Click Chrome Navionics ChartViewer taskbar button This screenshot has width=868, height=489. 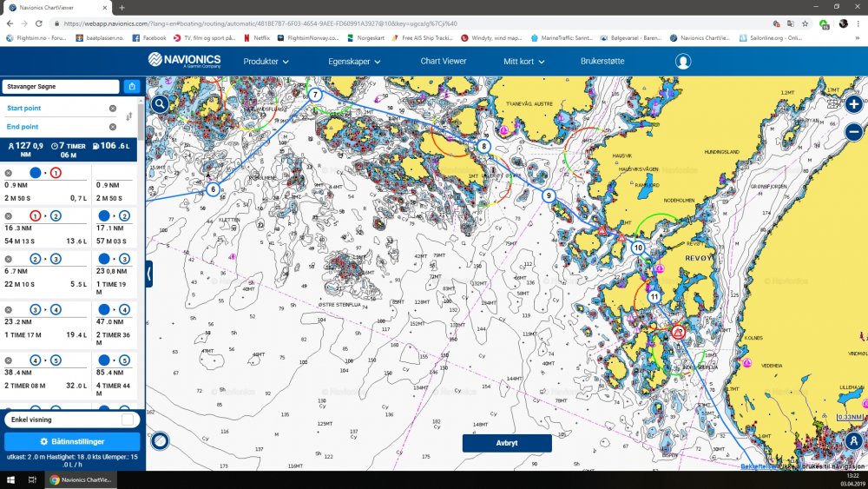click(x=81, y=479)
